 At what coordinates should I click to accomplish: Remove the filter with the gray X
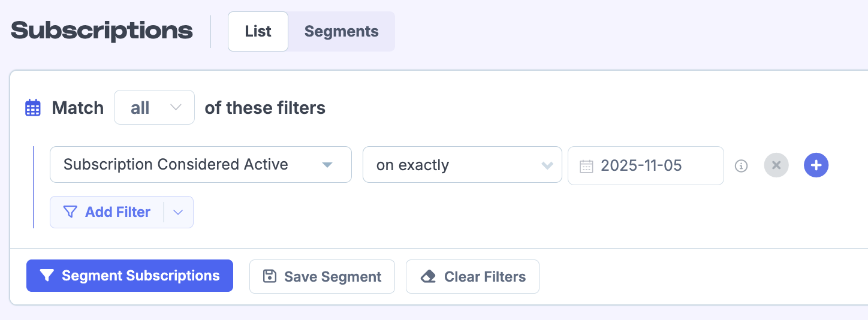(x=776, y=165)
